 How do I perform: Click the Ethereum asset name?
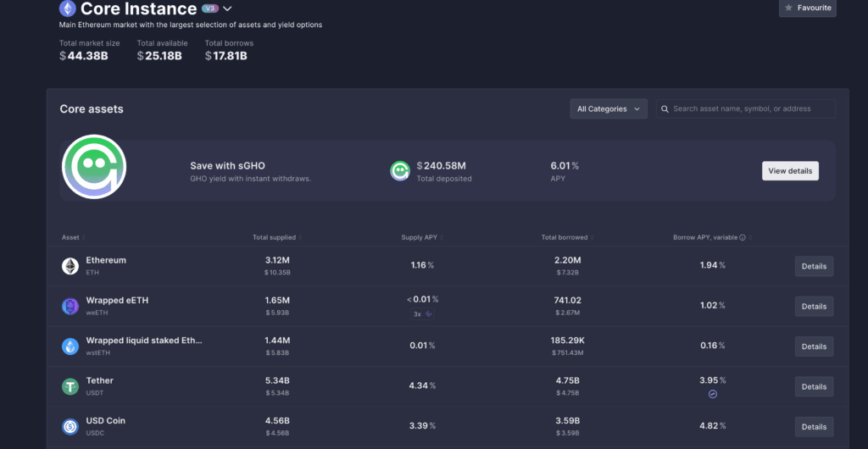[106, 260]
